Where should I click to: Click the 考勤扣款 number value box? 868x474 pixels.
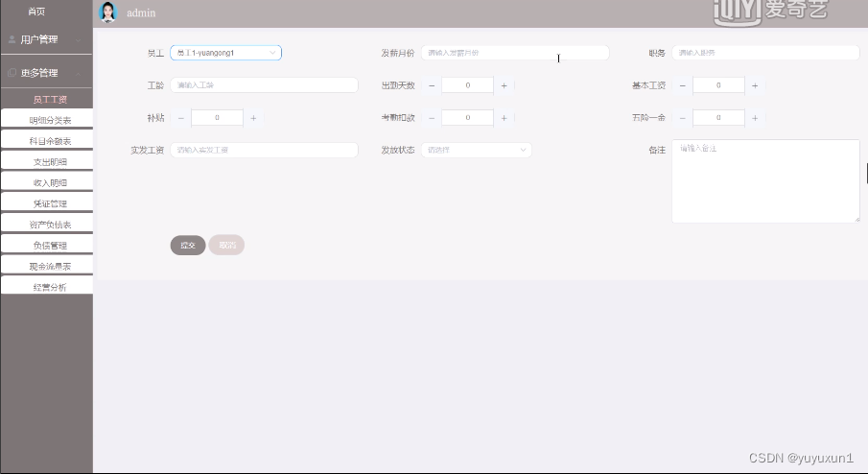pos(468,118)
